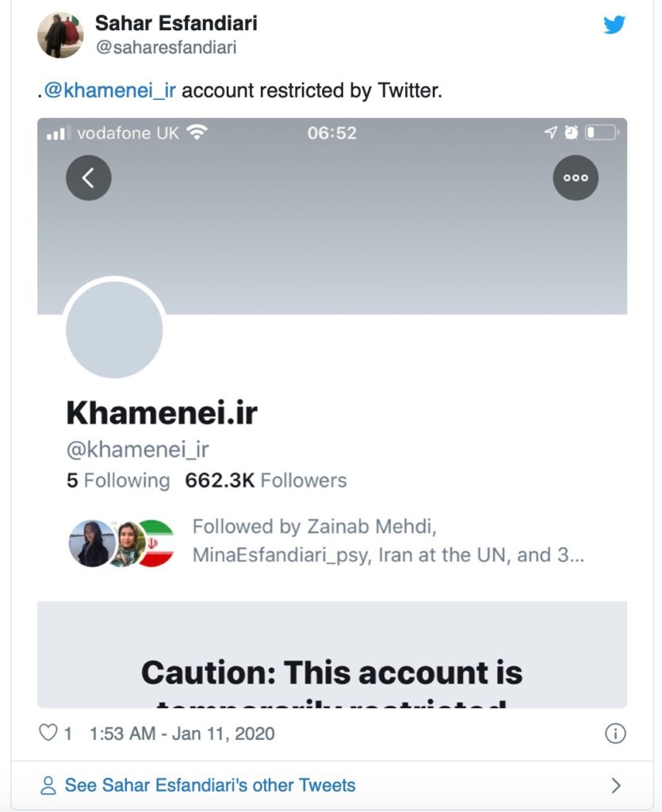Open the @khamenei_ir mention link
This screenshot has width=662, height=812.
[x=110, y=90]
